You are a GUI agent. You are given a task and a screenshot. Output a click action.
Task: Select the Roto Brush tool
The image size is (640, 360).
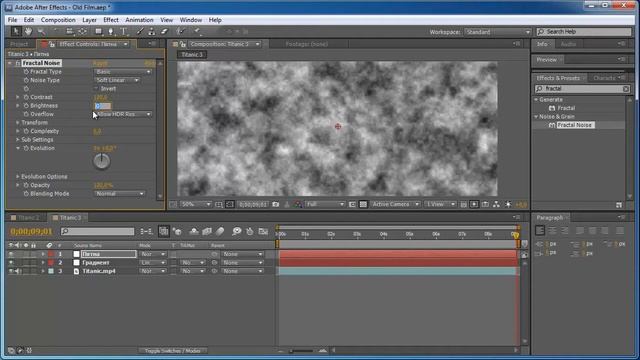pos(181,31)
